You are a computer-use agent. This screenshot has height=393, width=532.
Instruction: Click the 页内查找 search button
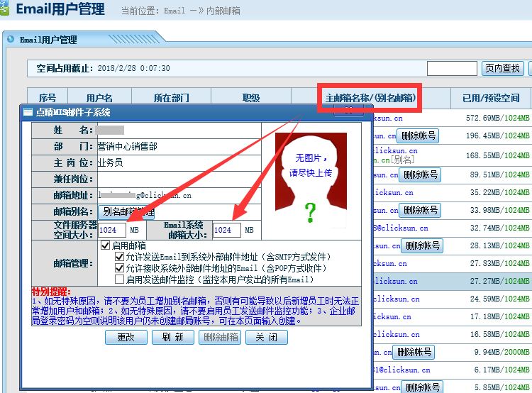coord(502,68)
